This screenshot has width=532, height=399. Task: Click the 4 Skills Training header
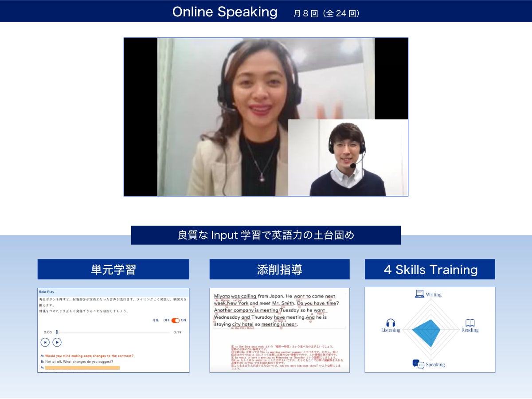(x=430, y=269)
